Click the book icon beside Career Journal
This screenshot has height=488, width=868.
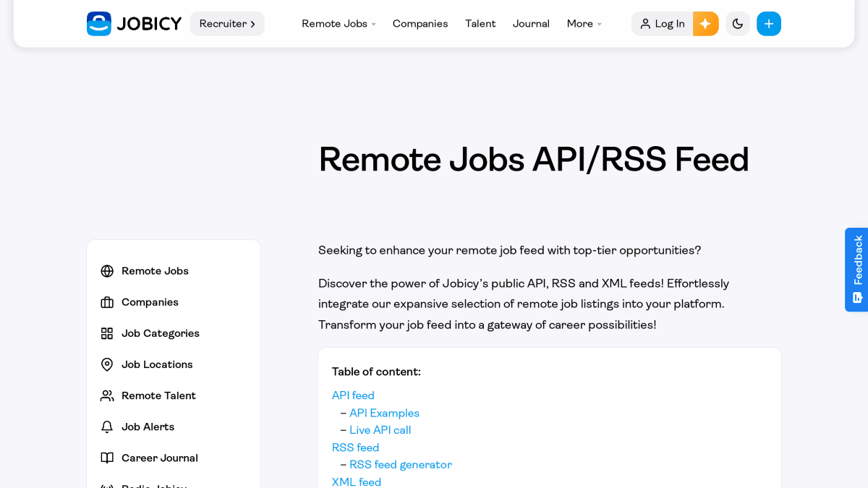coord(107,458)
